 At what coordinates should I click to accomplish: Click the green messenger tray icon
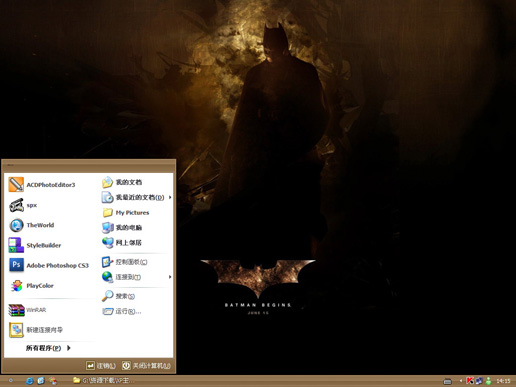489,380
